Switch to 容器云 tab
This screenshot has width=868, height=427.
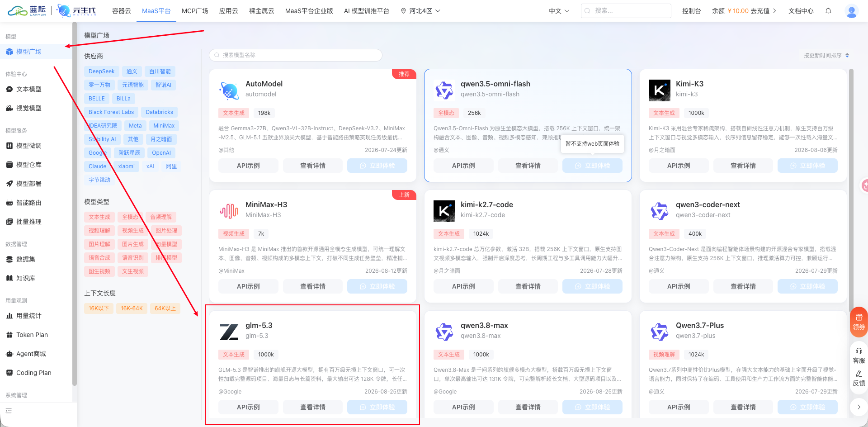[122, 11]
